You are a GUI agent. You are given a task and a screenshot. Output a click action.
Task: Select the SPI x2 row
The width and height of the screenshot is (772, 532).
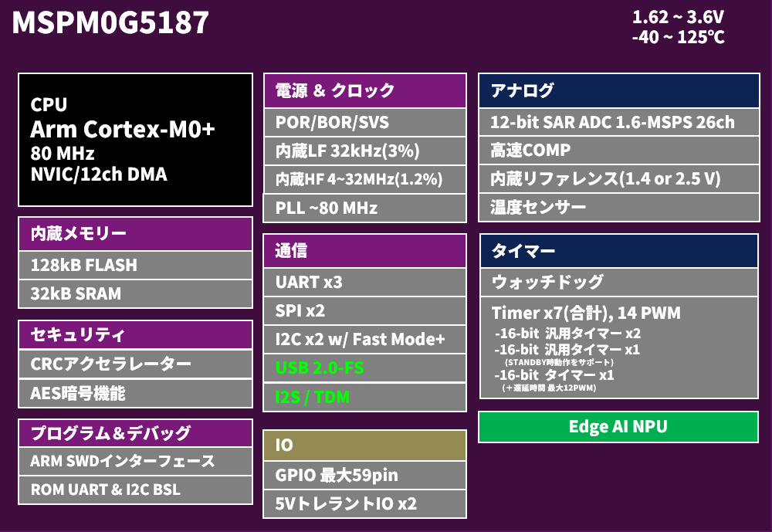click(365, 311)
